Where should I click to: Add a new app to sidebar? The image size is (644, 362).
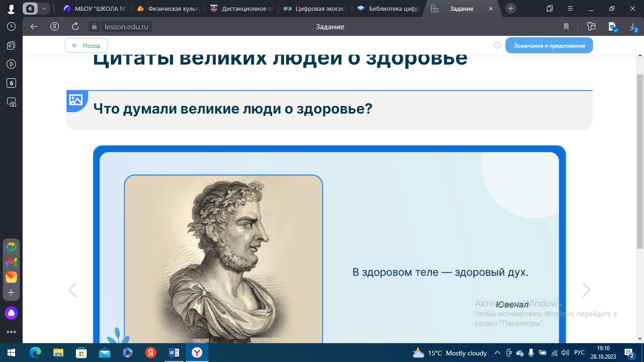pos(11,293)
